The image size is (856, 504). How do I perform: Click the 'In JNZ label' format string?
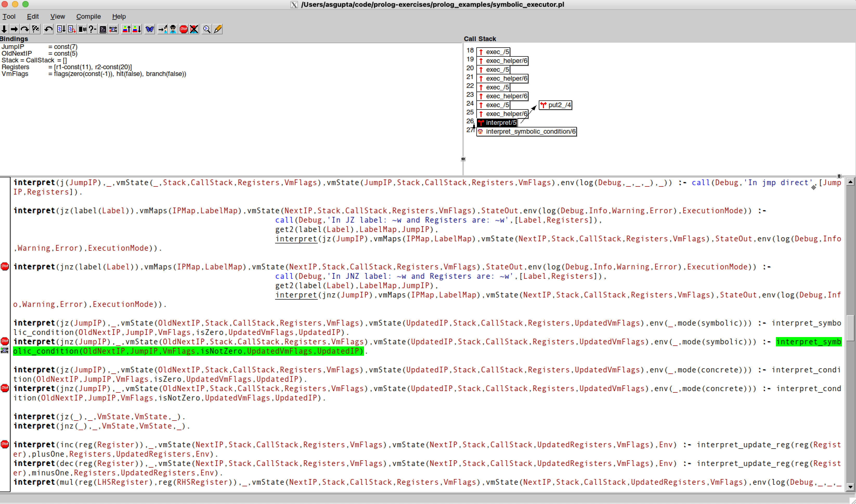422,276
